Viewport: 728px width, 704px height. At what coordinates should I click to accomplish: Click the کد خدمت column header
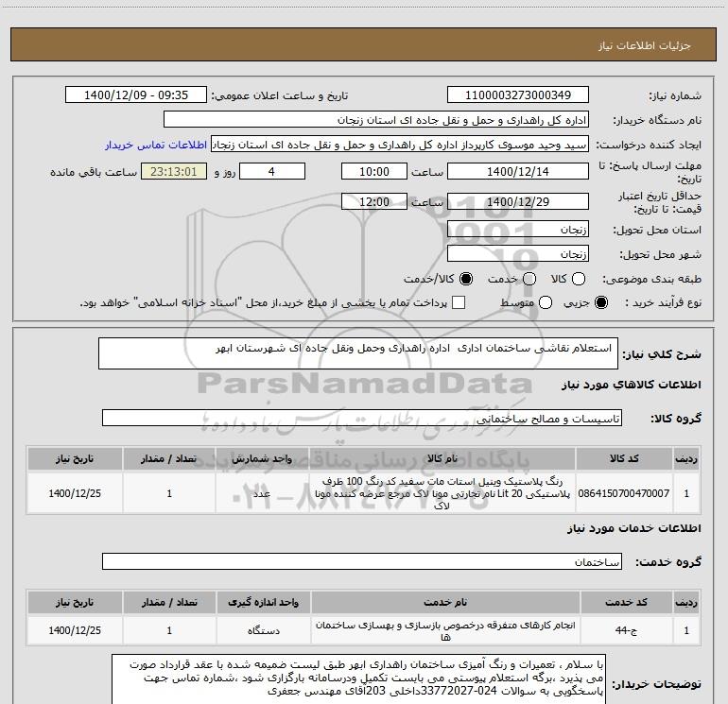pyautogui.click(x=626, y=602)
